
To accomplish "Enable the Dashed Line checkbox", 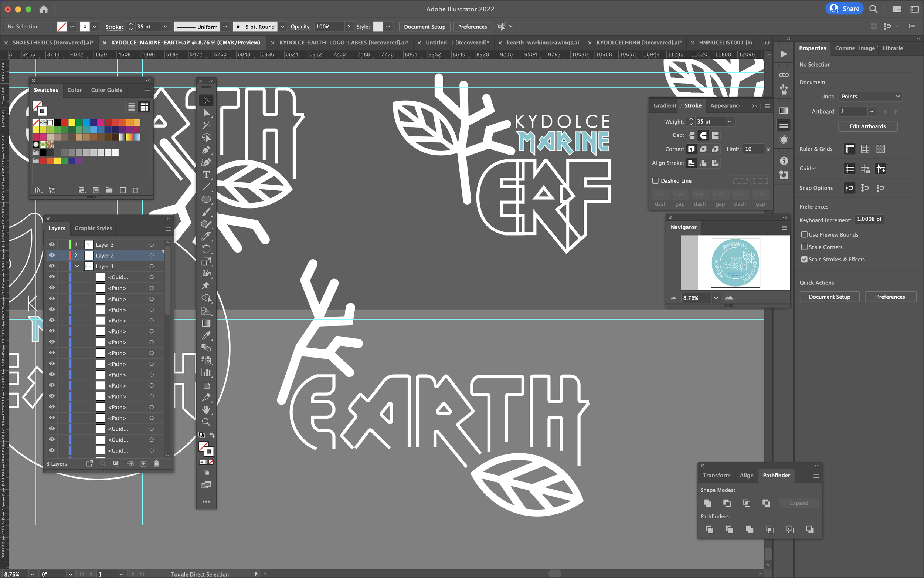I will [x=655, y=180].
